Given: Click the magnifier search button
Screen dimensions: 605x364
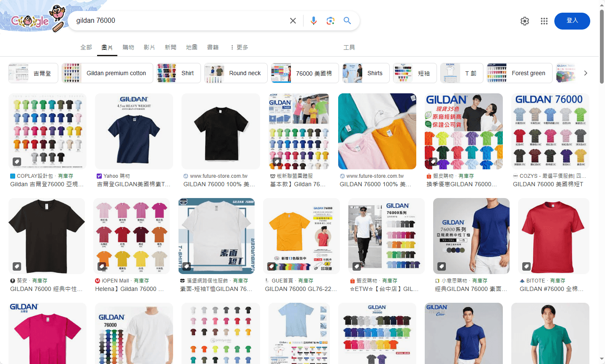Looking at the screenshot, I should [347, 21].
